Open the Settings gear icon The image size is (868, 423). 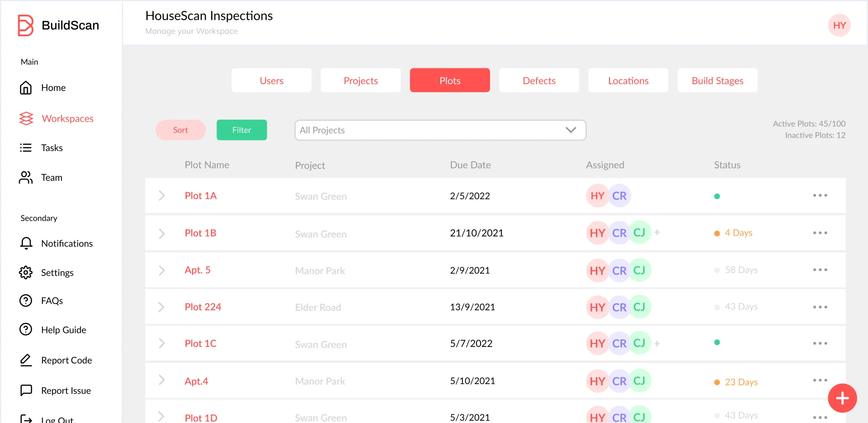[x=26, y=273]
